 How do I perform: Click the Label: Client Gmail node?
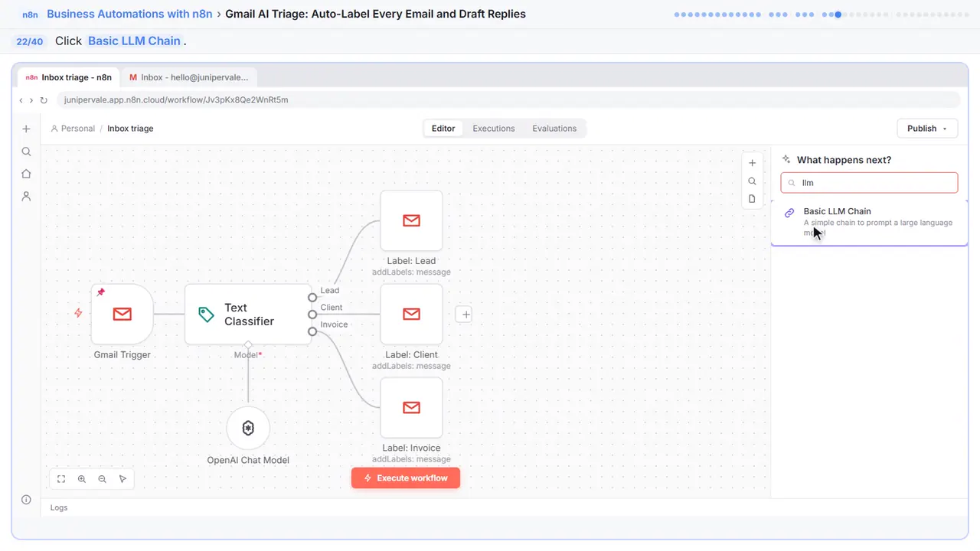pos(411,314)
